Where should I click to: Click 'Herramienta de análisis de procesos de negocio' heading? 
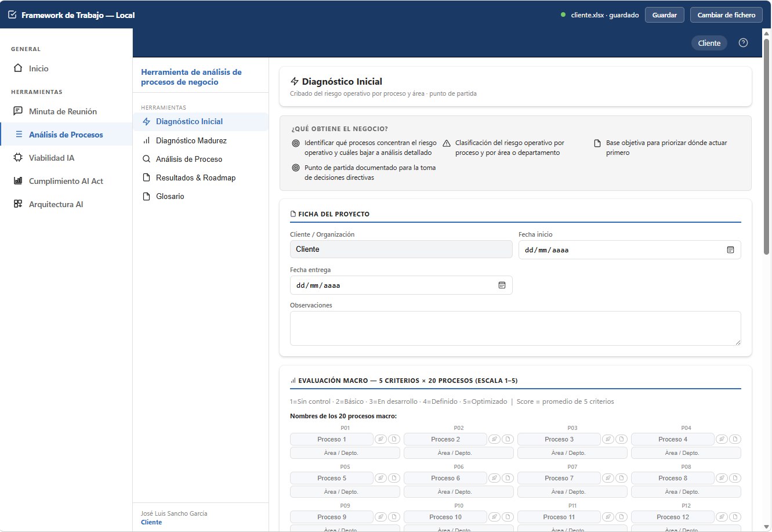point(191,77)
